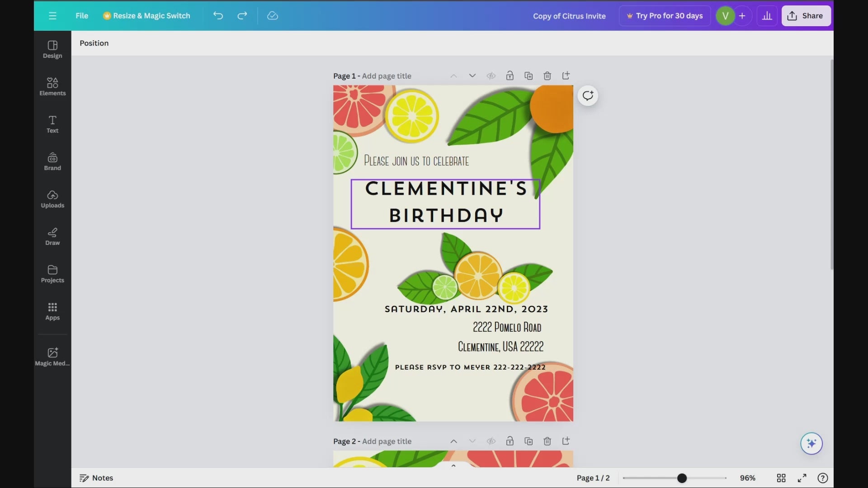The width and height of the screenshot is (868, 488).
Task: Select the Draw tool
Action: point(52,237)
